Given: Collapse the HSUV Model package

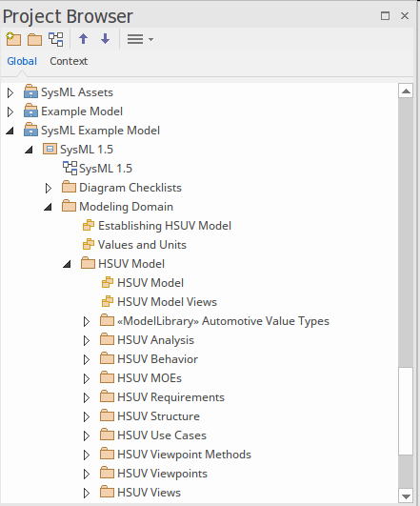Looking at the screenshot, I should (67, 264).
